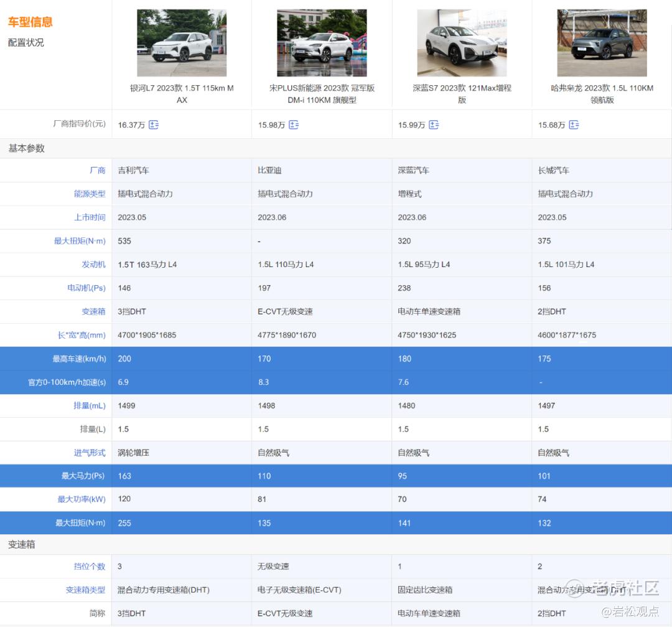Click the 电动机(Ps) parameter label
672x627 pixels.
[x=86, y=288]
